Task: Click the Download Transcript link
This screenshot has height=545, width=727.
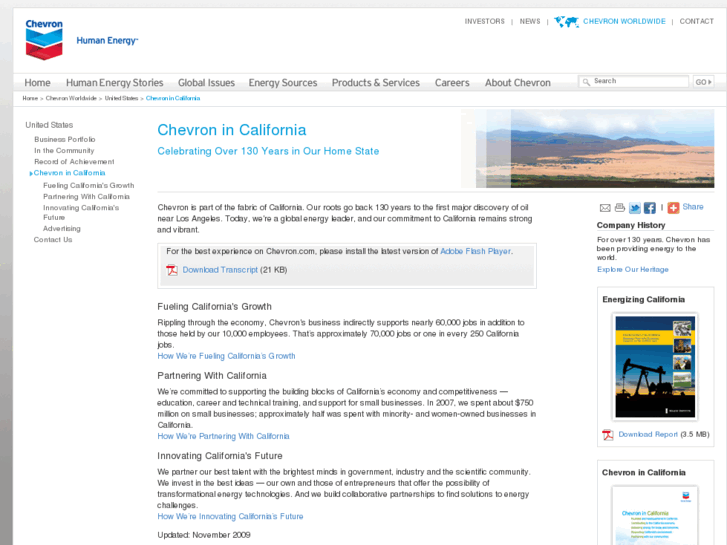Action: pyautogui.click(x=220, y=269)
